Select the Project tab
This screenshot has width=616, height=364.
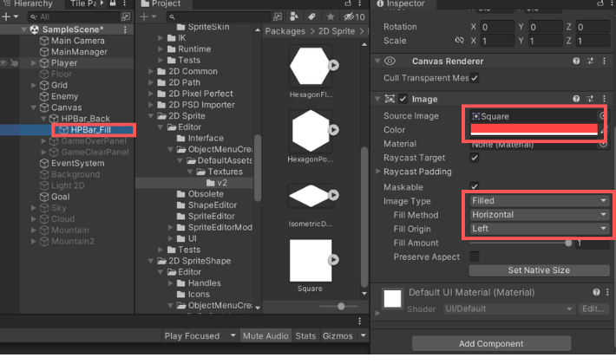pos(165,4)
